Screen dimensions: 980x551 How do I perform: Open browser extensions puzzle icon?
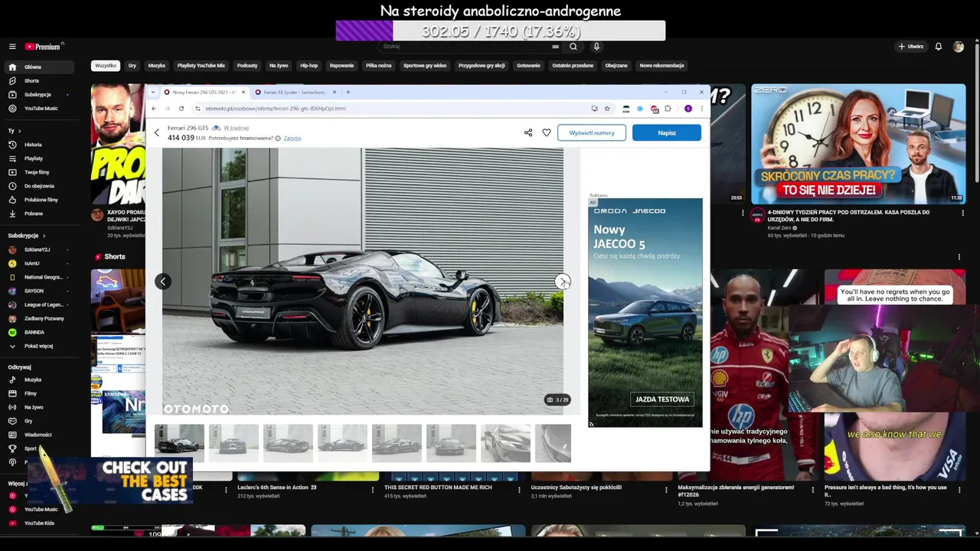[668, 109]
